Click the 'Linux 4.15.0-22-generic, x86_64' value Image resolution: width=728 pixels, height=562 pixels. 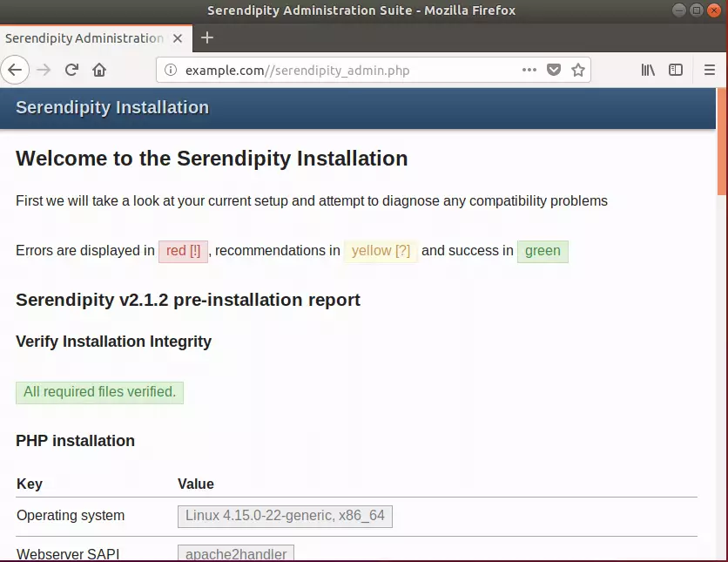click(285, 516)
